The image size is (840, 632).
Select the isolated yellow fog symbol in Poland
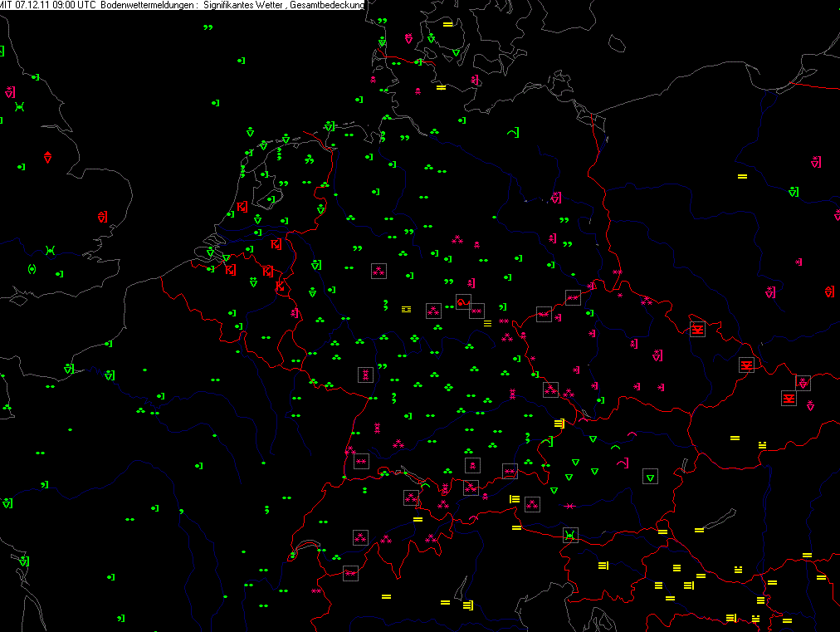(742, 176)
